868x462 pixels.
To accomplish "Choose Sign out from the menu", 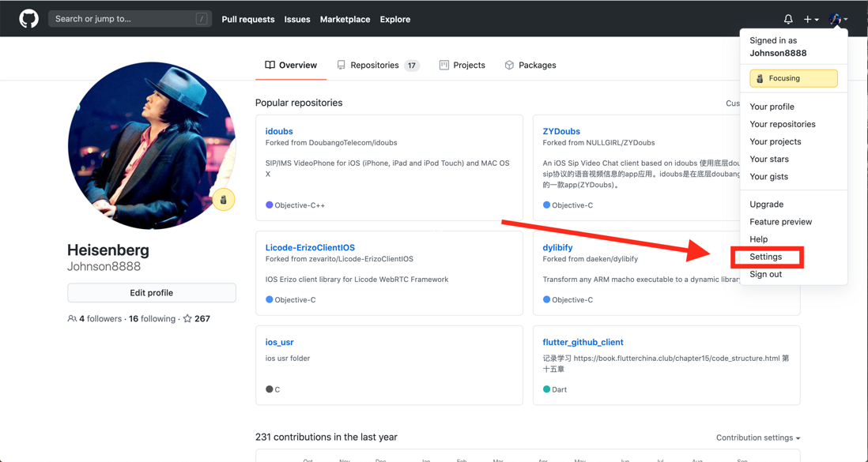I will [765, 274].
